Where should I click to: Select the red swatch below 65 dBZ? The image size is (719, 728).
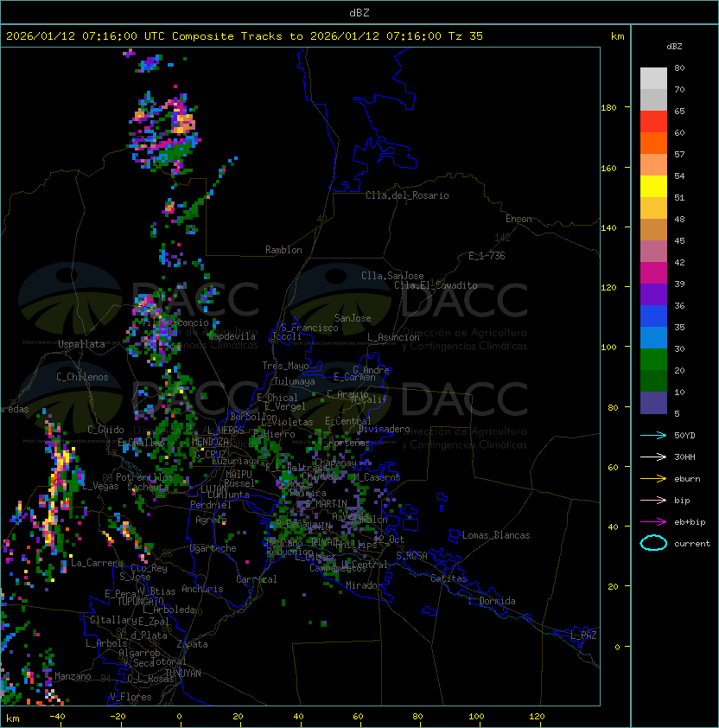tap(653, 122)
